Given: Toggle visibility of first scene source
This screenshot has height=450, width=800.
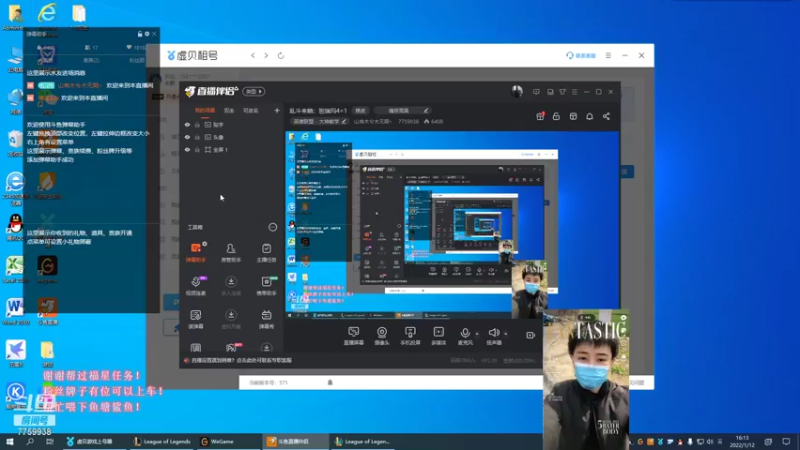Looking at the screenshot, I should pos(187,124).
